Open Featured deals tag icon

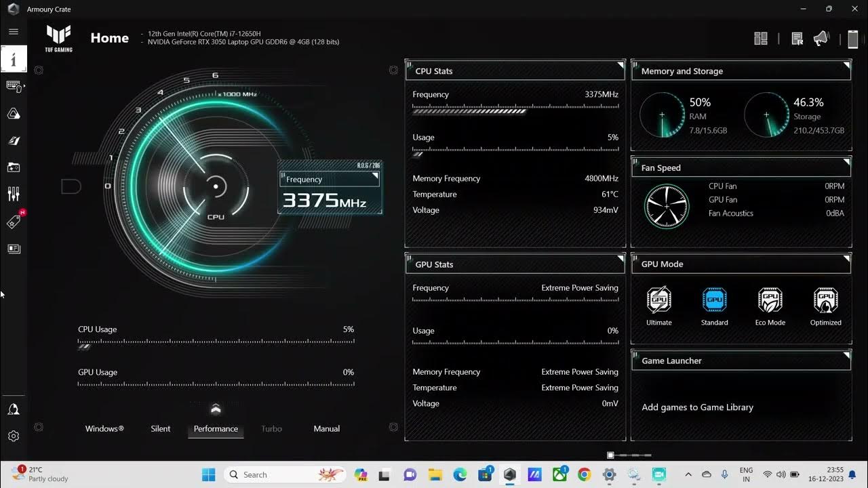pos(14,222)
